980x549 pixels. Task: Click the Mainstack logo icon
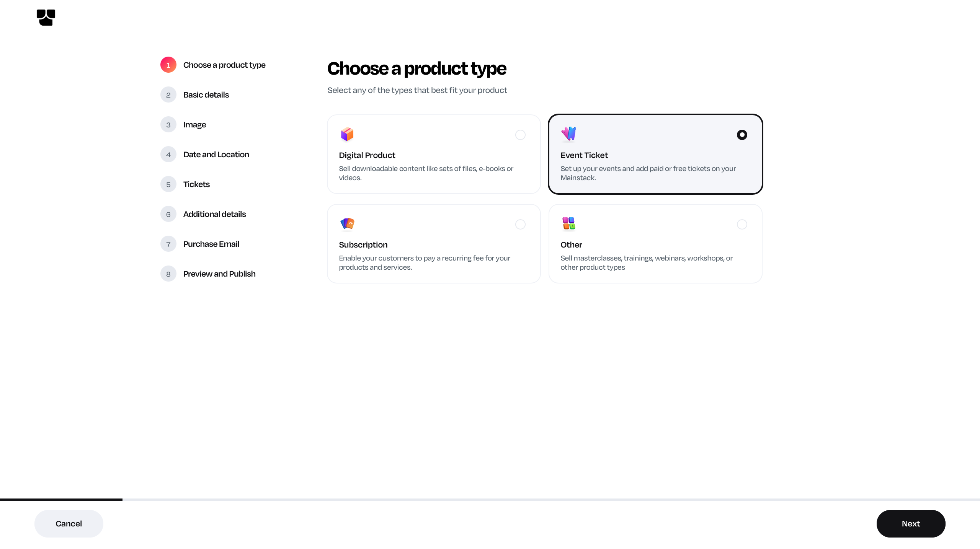click(x=46, y=18)
